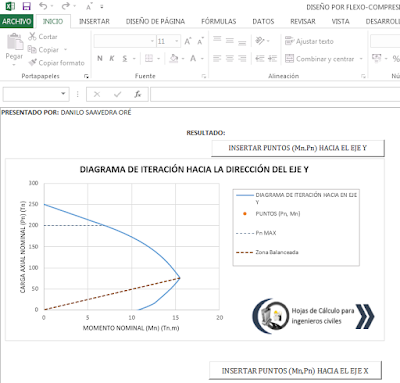
Task: Open the DISEÑO DE PÁGINA tab
Action: [155, 22]
